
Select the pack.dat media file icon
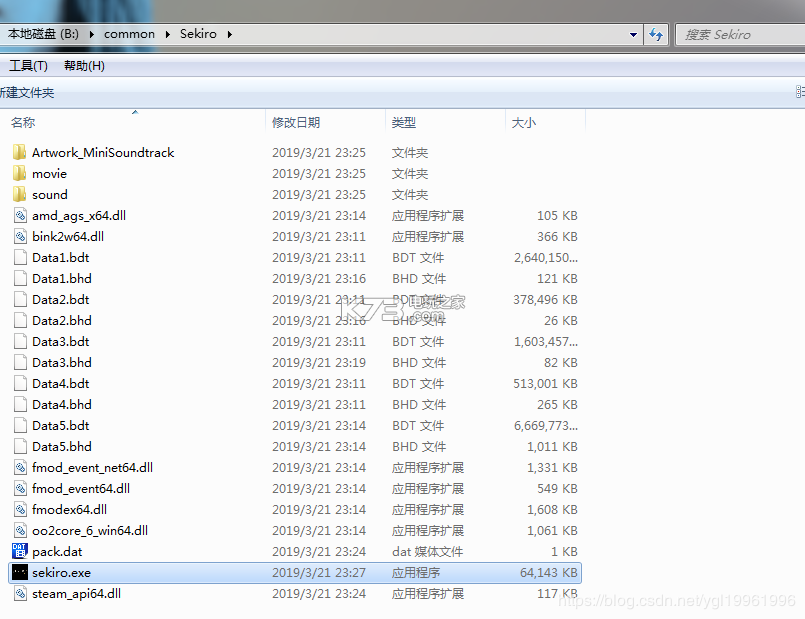click(20, 552)
